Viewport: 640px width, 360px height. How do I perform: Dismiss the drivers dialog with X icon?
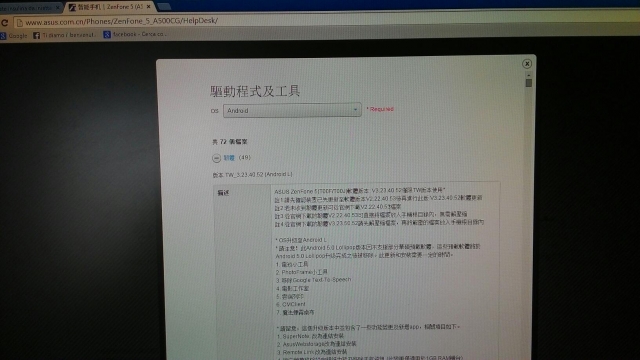(x=527, y=64)
